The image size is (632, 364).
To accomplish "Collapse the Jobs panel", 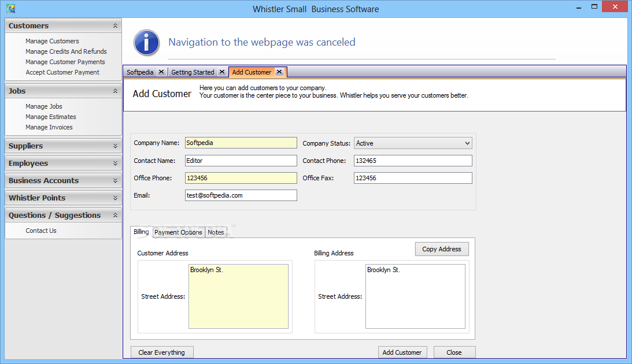I will (x=115, y=91).
